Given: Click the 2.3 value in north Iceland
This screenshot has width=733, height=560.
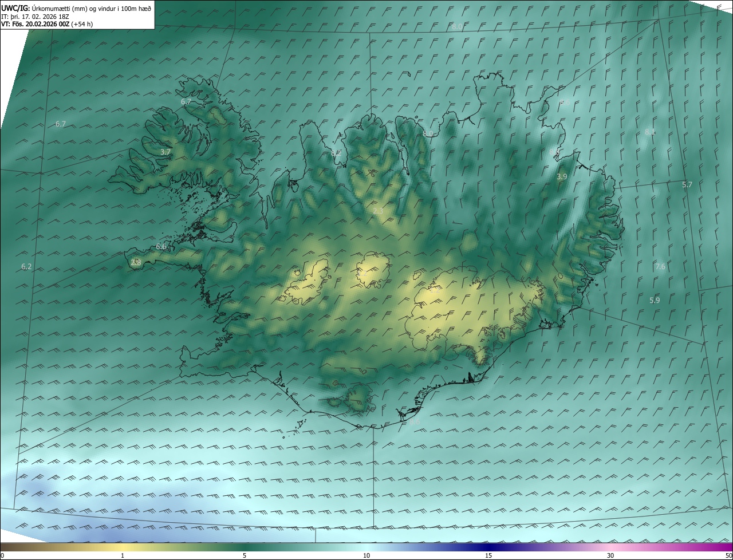Looking at the screenshot, I should (x=378, y=211).
